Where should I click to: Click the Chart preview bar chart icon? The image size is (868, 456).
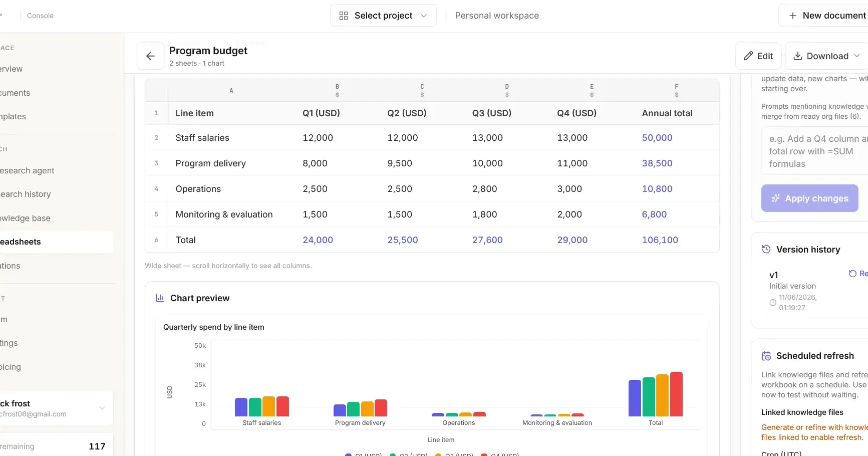pos(160,298)
